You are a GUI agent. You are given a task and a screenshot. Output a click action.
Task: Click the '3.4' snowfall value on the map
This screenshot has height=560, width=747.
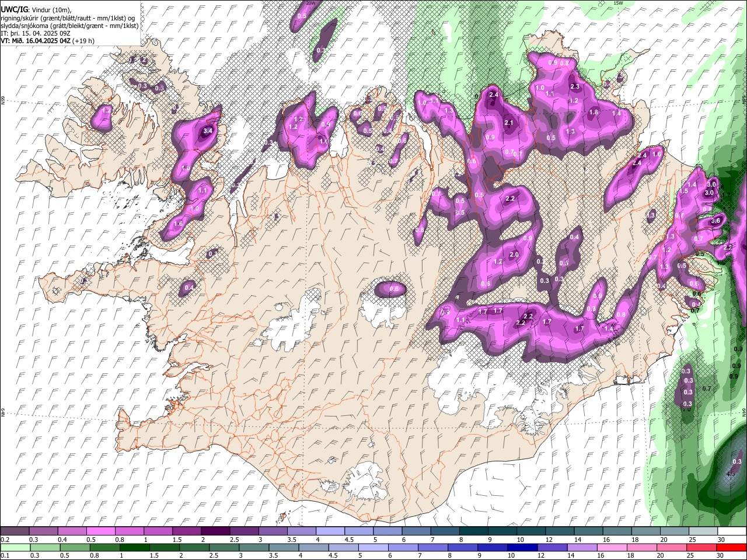tap(207, 131)
